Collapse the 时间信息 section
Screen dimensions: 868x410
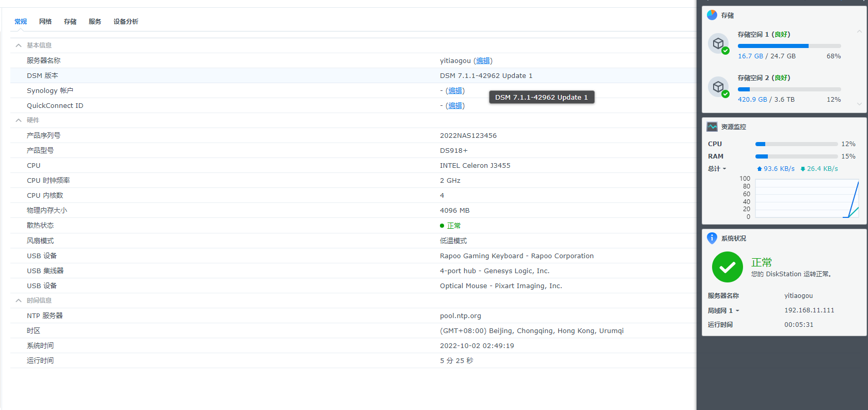click(x=19, y=301)
